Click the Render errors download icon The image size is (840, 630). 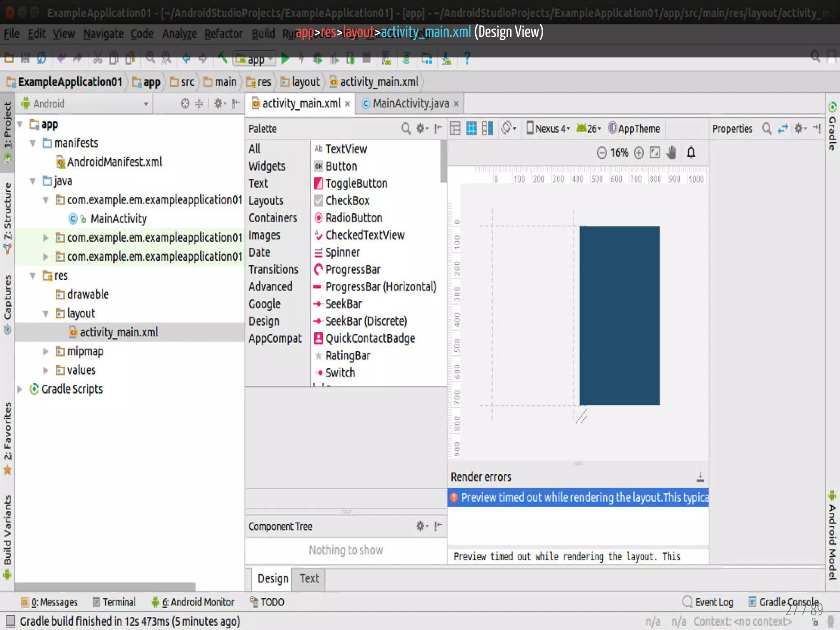700,477
